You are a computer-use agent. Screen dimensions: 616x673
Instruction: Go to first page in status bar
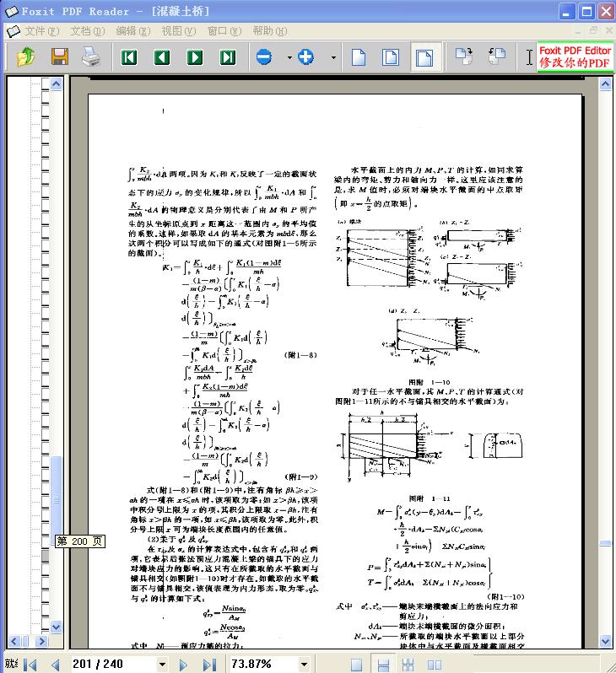[x=30, y=665]
